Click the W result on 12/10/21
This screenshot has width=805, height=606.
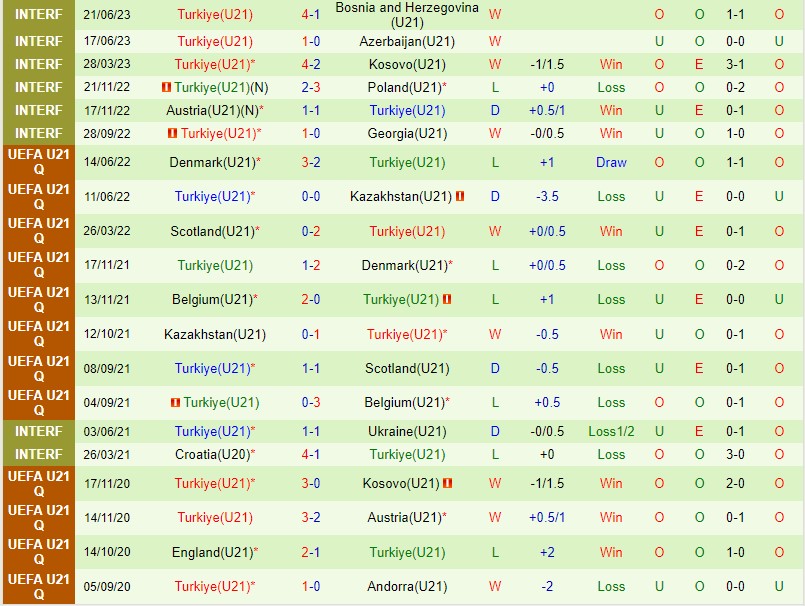point(495,334)
